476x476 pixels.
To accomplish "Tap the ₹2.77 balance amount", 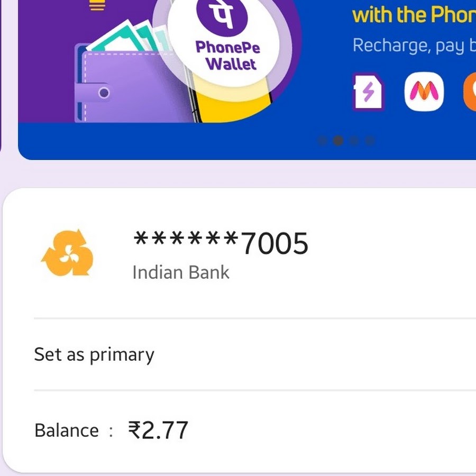I will [x=158, y=430].
